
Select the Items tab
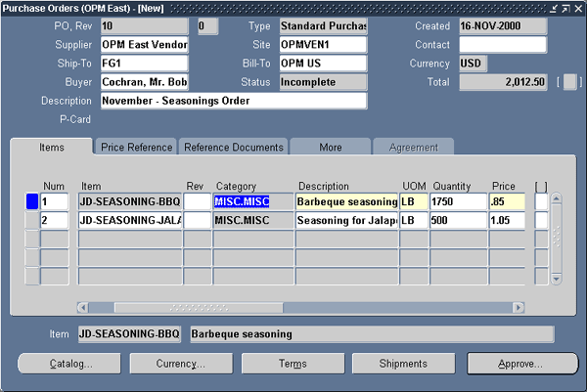pyautogui.click(x=51, y=147)
